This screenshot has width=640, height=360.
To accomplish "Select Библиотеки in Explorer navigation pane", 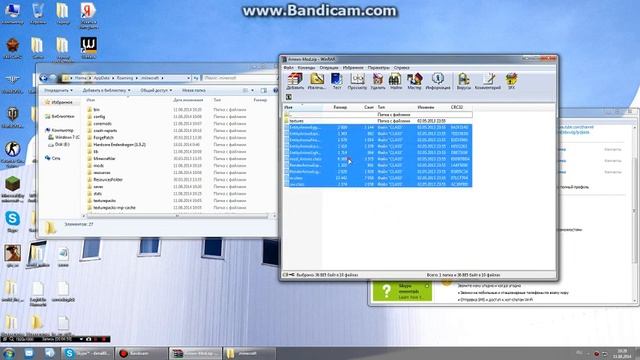I will [60, 116].
